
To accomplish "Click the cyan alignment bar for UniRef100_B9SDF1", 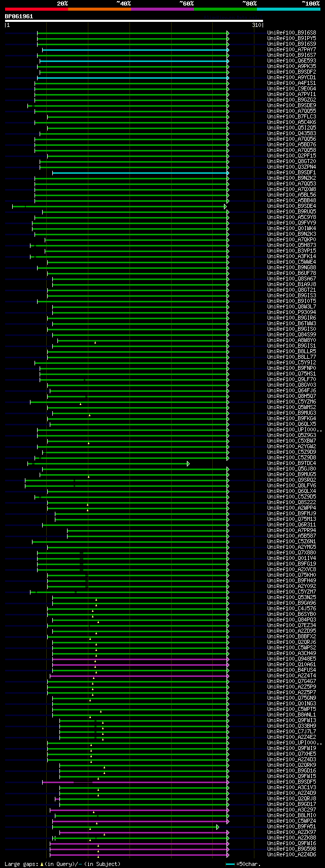I will click(x=140, y=173).
